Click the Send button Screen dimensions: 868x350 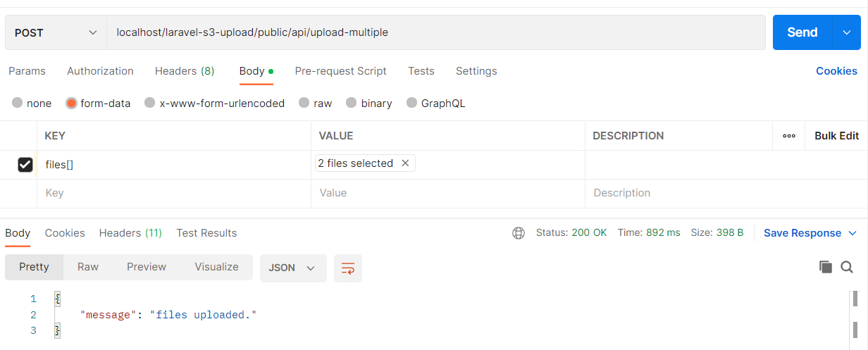tap(802, 32)
